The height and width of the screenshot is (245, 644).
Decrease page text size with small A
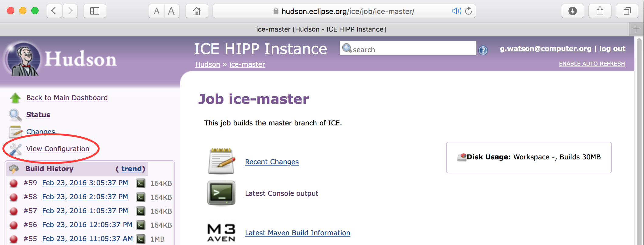(x=156, y=11)
